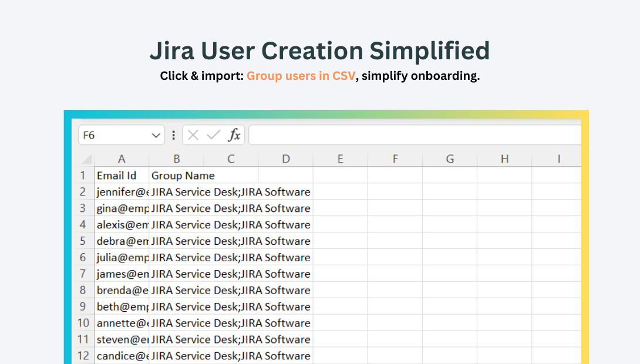Select the annette@ email cell
640x364 pixels.
(122, 323)
